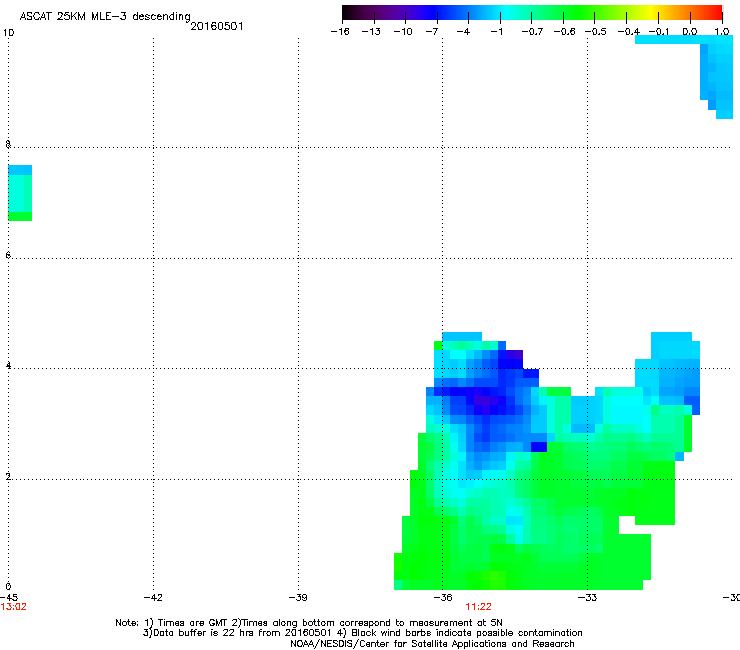Viewport: 740px width, 650px height.
Task: Click the 0.0 colorbar label
Action: pos(690,32)
